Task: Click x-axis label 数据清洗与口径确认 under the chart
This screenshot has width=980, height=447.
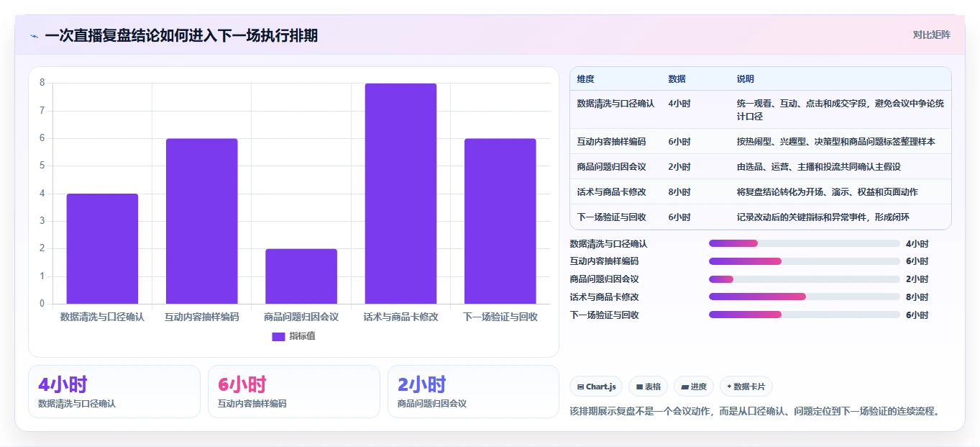Action: pyautogui.click(x=102, y=317)
